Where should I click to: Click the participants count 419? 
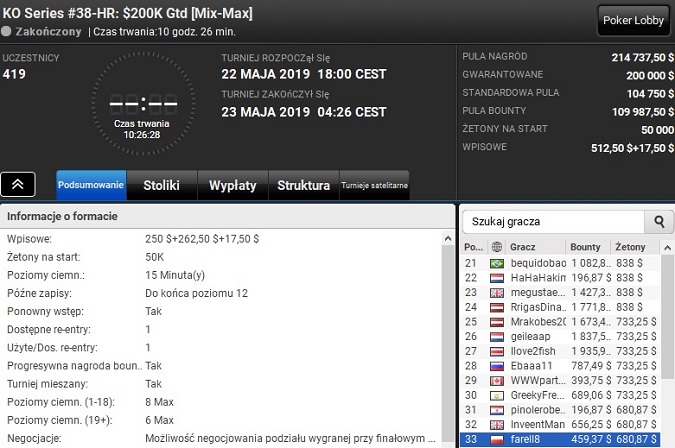14,74
